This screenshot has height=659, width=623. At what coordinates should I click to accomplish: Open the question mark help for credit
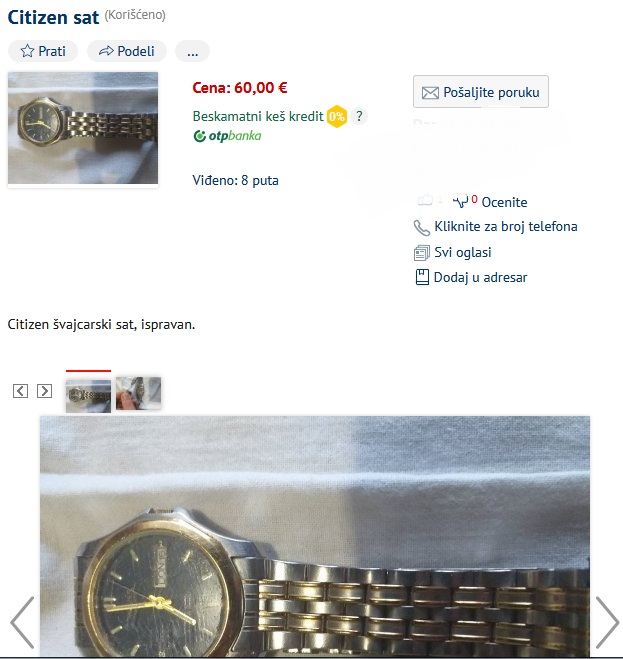coord(359,116)
